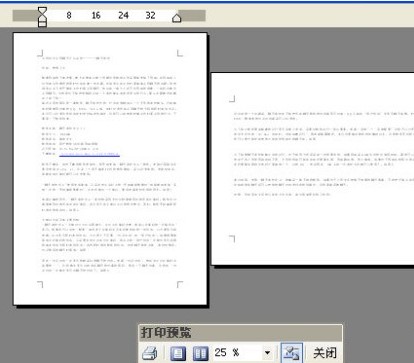Click the 8 mark on the ruler
414x363 pixels.
point(69,15)
